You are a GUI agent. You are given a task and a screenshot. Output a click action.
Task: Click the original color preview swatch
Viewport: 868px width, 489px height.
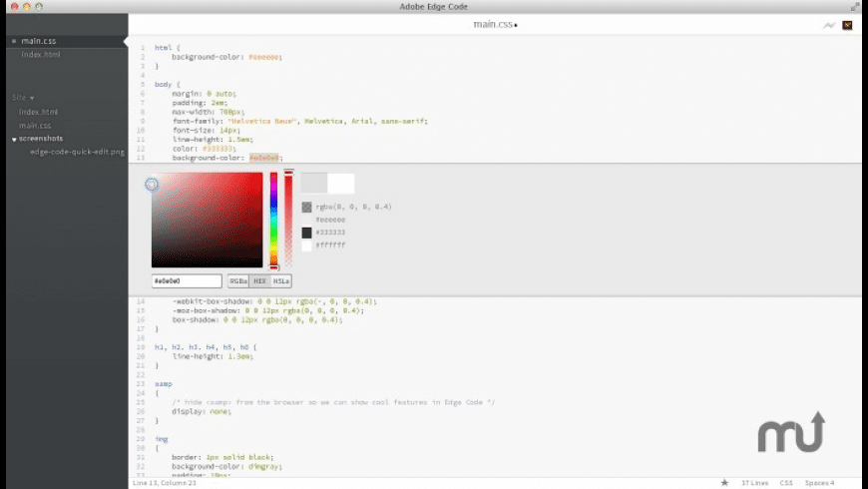341,183
